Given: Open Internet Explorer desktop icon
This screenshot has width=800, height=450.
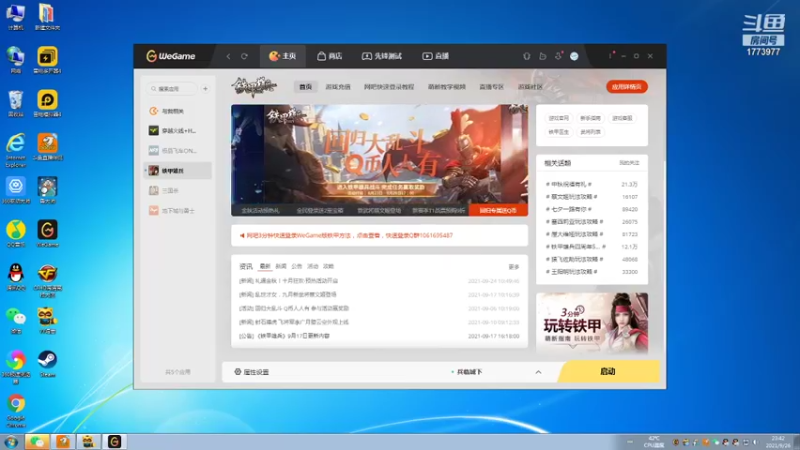Looking at the screenshot, I should click(x=16, y=150).
